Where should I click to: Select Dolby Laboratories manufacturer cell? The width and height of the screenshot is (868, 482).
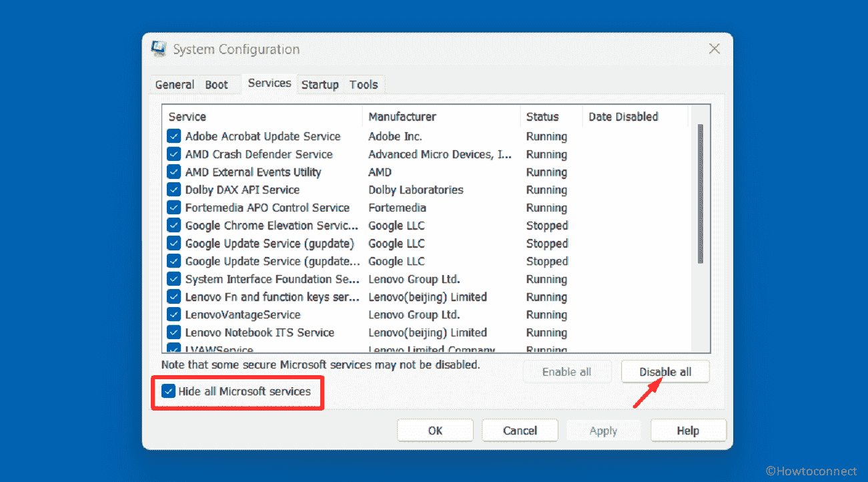pyautogui.click(x=416, y=190)
